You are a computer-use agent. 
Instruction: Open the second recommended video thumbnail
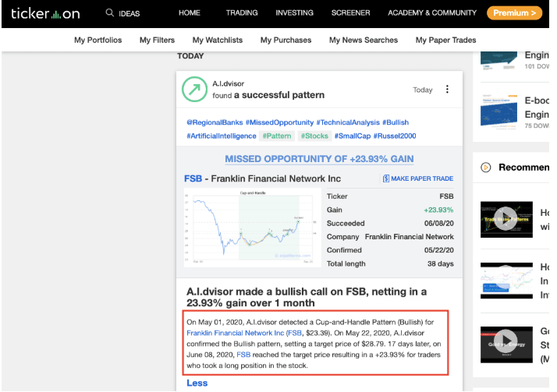506,281
